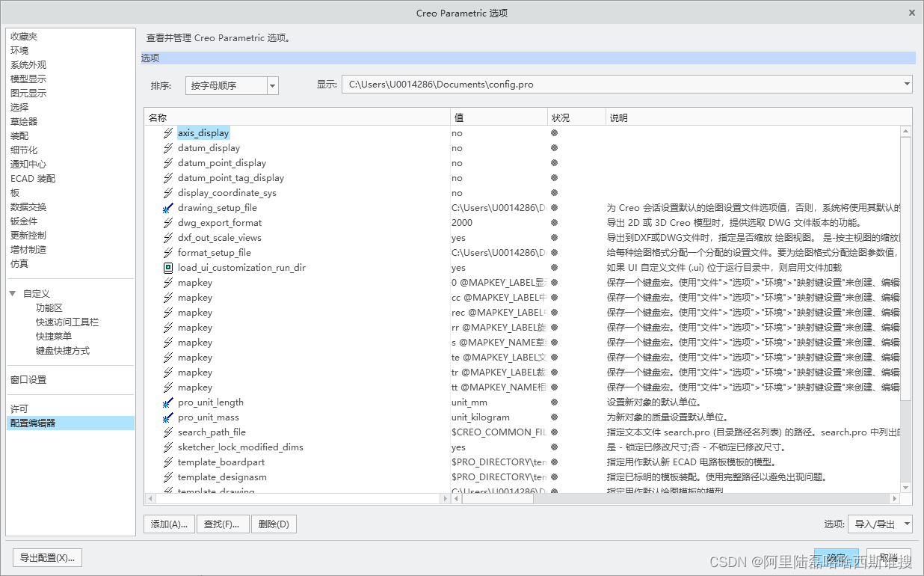The image size is (924, 576).
Task: Click the icon next to datum_point_display
Action: point(168,163)
